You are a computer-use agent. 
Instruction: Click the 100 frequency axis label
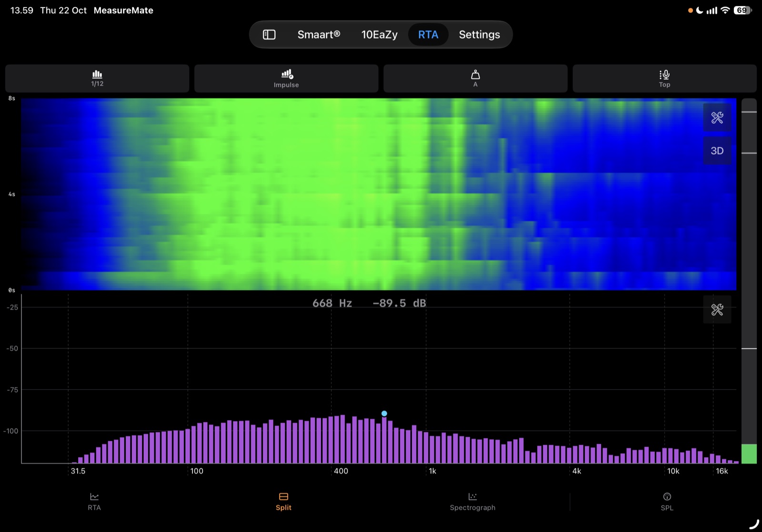(x=197, y=471)
